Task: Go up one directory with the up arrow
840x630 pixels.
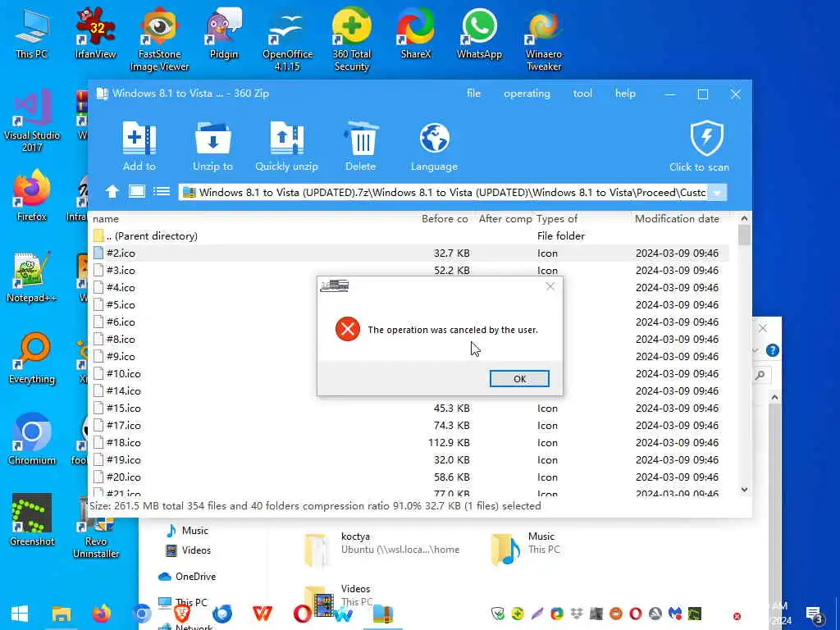Action: click(x=112, y=192)
